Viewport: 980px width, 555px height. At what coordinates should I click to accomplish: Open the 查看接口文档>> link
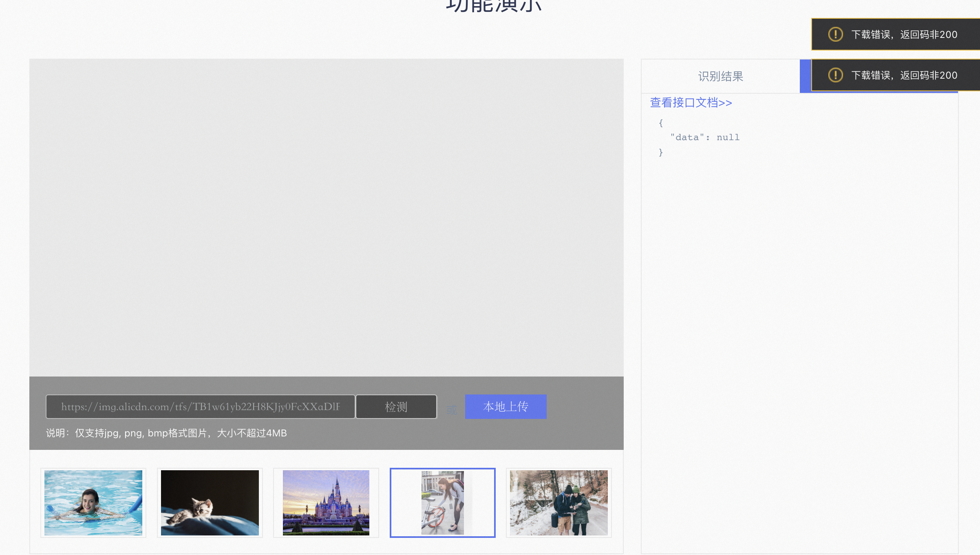point(691,103)
